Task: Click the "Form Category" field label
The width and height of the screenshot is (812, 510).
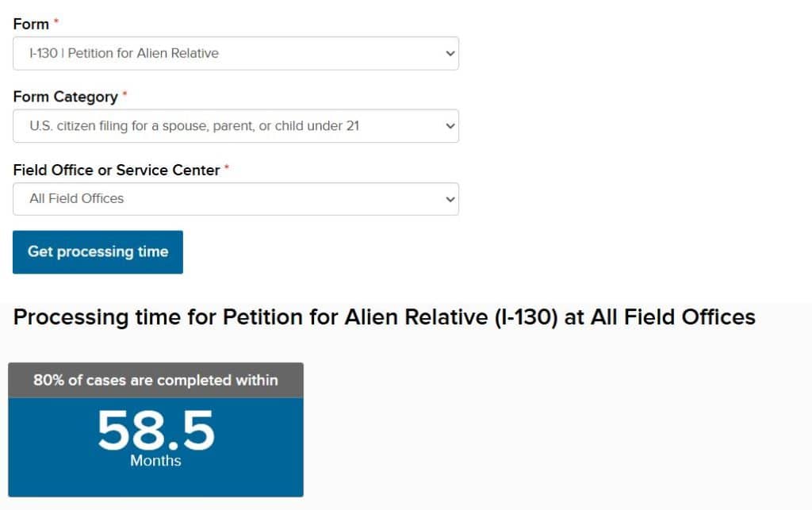Action: (65, 97)
